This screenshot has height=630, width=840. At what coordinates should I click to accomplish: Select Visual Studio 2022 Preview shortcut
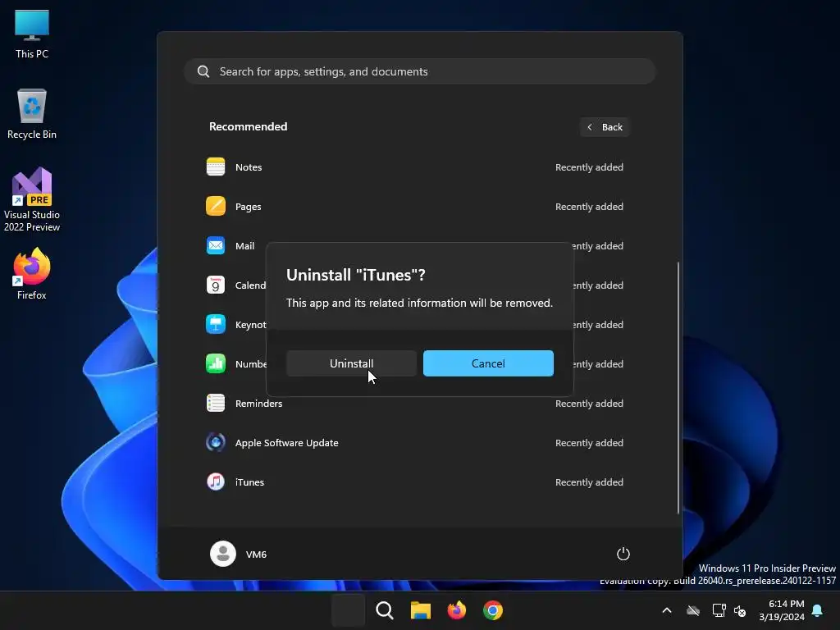(32, 200)
